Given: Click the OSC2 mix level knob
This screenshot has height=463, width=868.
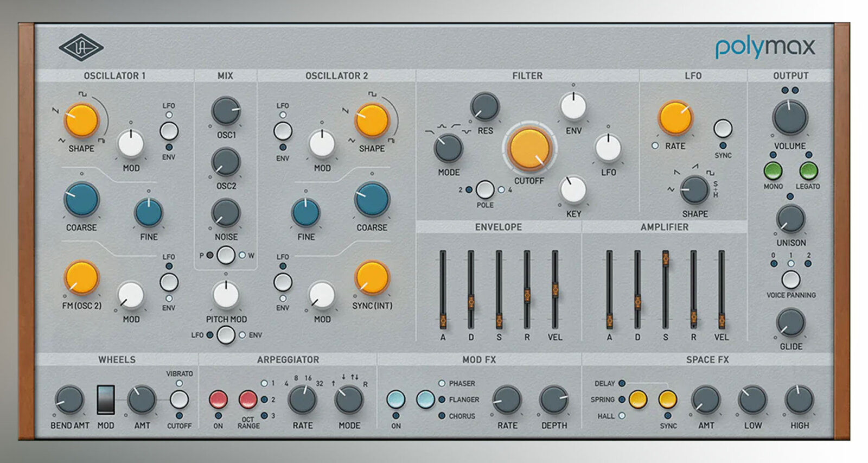Looking at the screenshot, I should point(226,162).
